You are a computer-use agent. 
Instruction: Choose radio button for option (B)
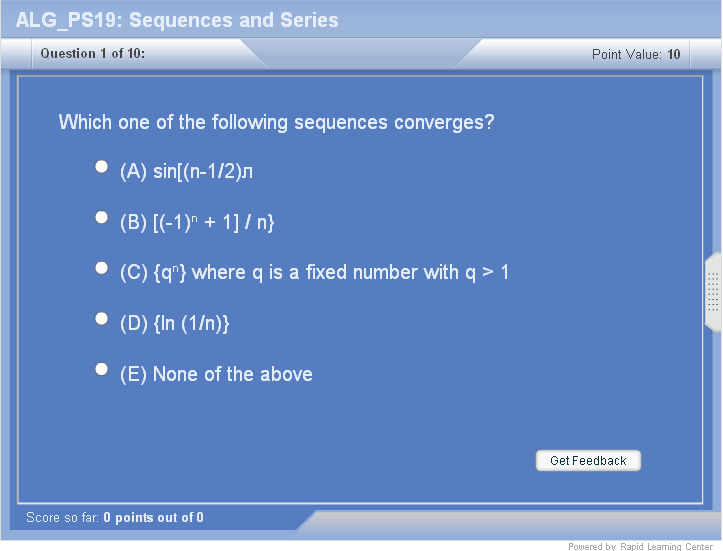(x=101, y=217)
